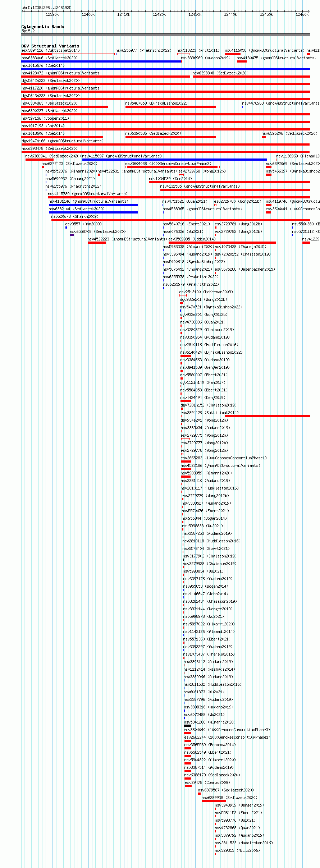The width and height of the screenshot is (320, 868).
Task: Click nsv6377423 (Sedlazeck2020) label
Action: [x=69, y=164]
